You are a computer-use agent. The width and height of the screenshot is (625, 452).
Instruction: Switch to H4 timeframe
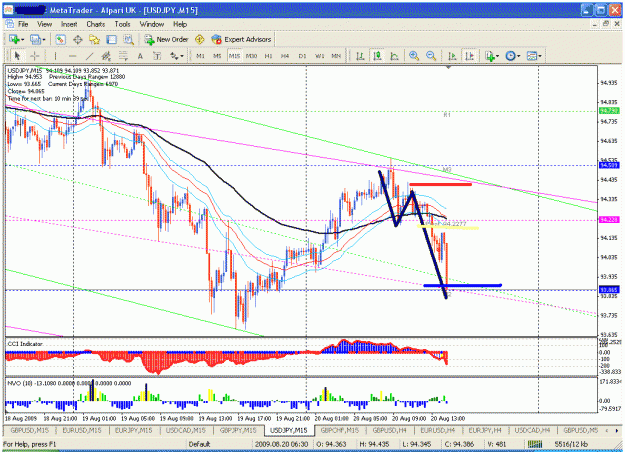pyautogui.click(x=285, y=56)
